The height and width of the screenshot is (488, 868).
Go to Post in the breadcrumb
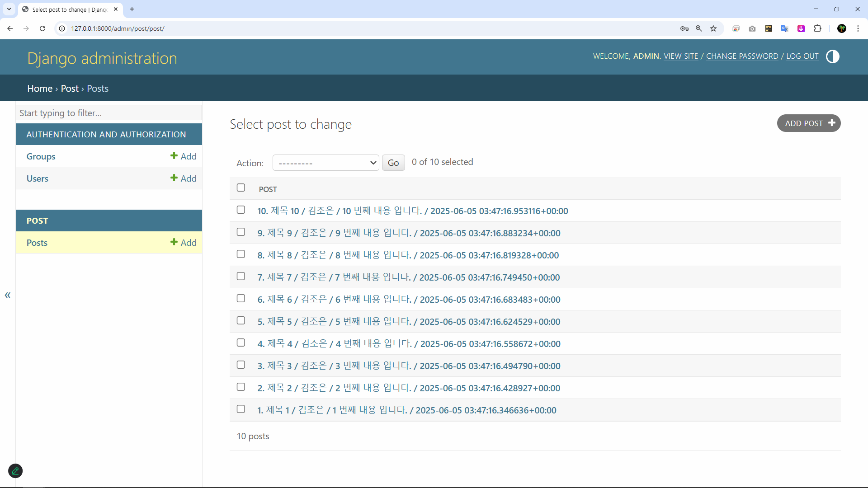point(70,89)
